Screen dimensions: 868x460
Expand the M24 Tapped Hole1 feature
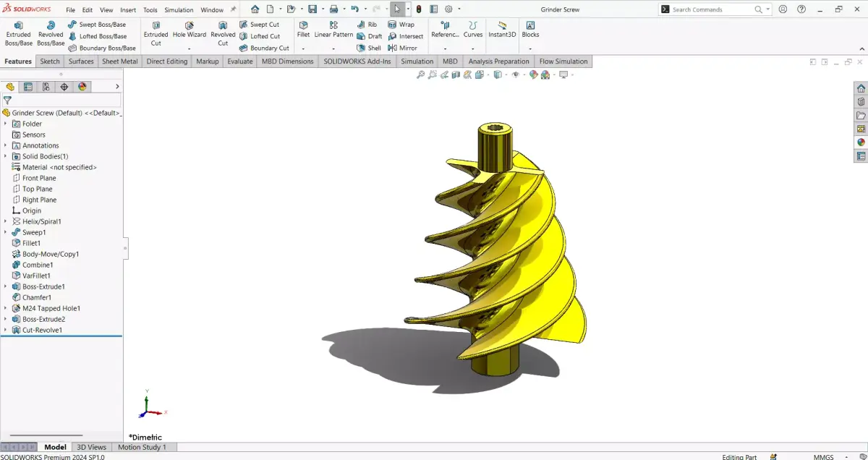6,308
